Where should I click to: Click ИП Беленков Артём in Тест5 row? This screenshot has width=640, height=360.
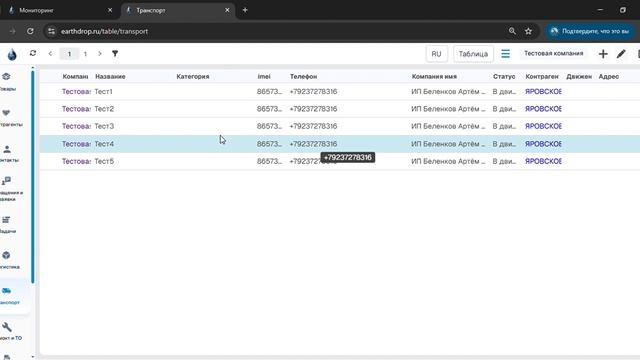pyautogui.click(x=448, y=161)
